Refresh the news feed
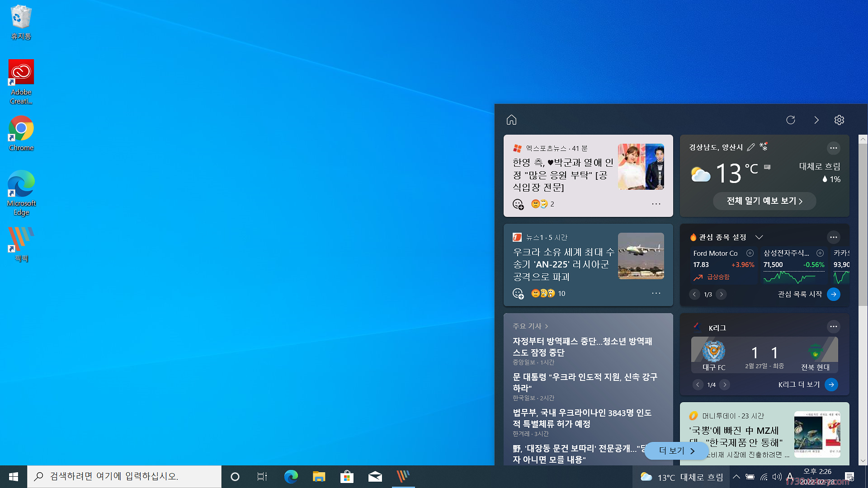 click(790, 120)
